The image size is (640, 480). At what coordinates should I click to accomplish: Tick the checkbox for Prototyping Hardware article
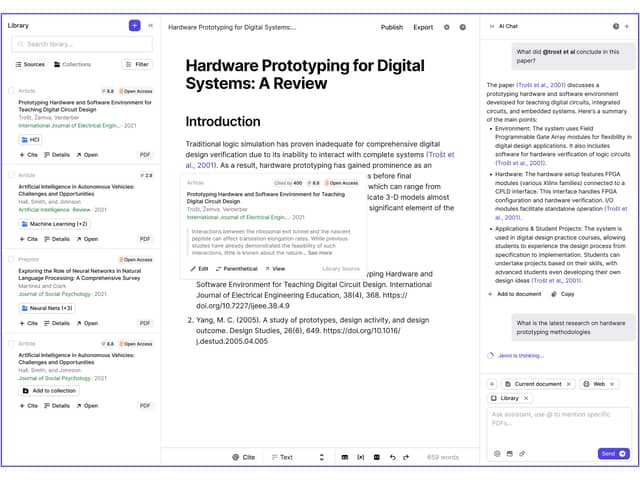pos(11,91)
